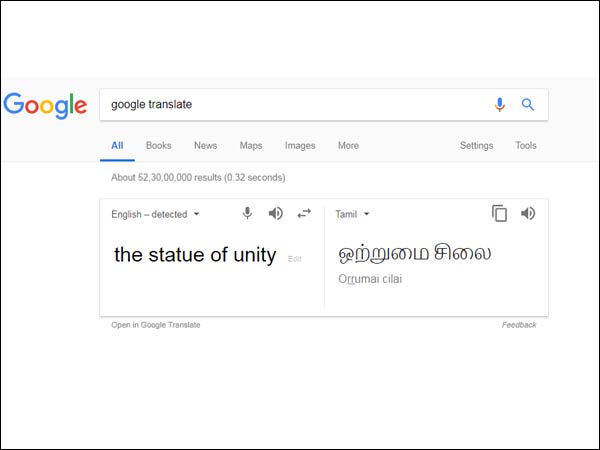Click the microphone icon in the translate source panel
This screenshot has width=600, height=450.
248,213
